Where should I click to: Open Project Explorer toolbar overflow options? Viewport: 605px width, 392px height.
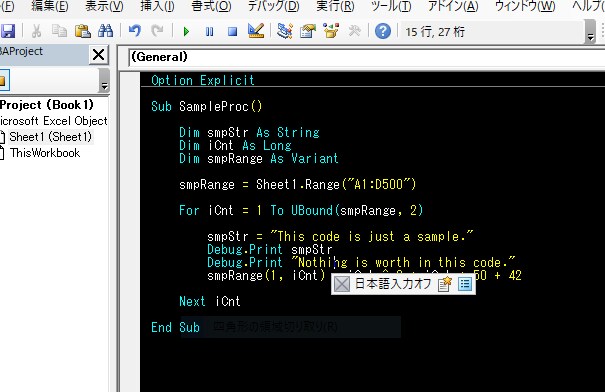point(104,81)
